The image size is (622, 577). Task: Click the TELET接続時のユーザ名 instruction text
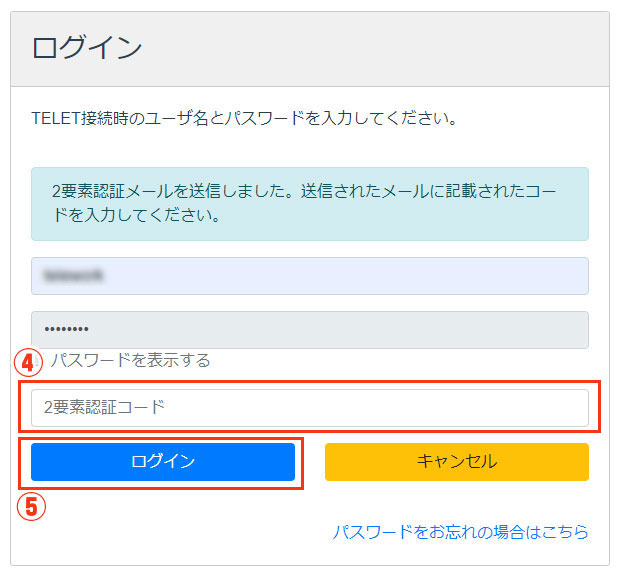[244, 118]
